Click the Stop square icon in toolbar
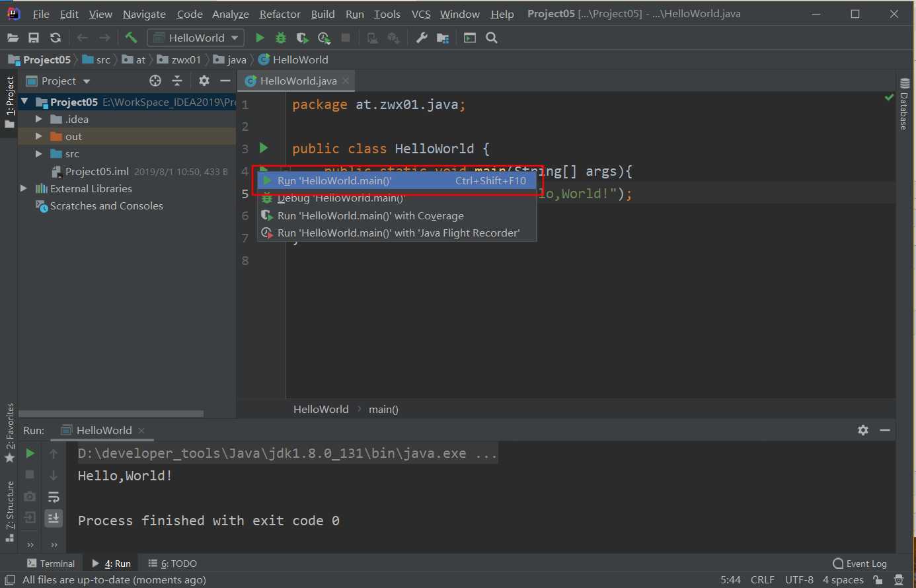Screen dimensions: 916x588 click(346, 38)
